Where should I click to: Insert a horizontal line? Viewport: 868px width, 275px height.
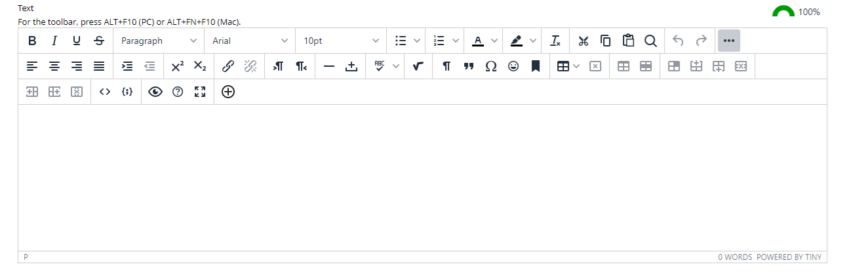329,66
